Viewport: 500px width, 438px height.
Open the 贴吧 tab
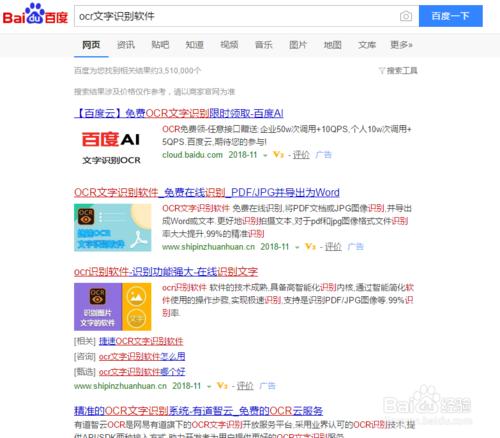[160, 45]
